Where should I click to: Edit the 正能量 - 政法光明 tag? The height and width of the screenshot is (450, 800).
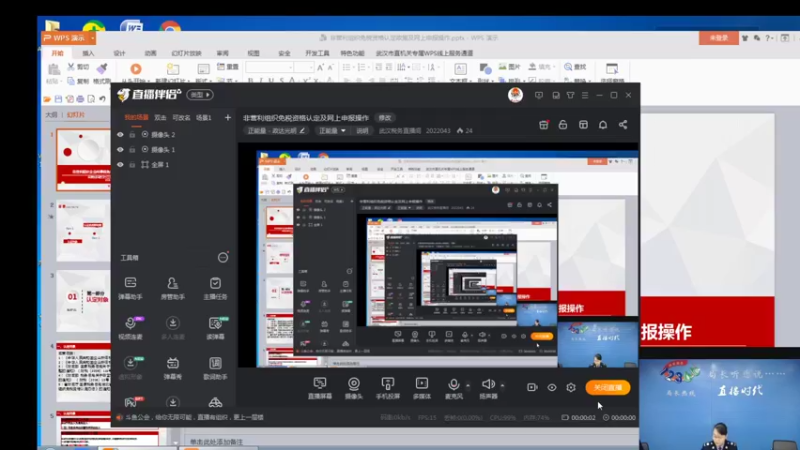click(x=276, y=131)
